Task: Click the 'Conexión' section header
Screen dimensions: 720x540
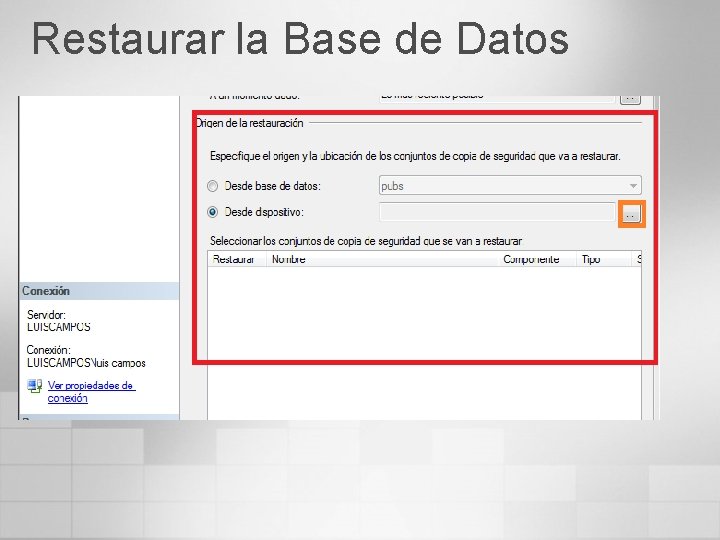Action: pyautogui.click(x=99, y=291)
